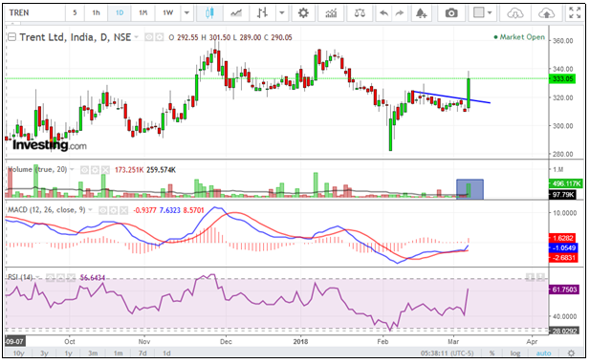Set date range to 1d
This screenshot has width=590, height=364.
coord(166,353)
